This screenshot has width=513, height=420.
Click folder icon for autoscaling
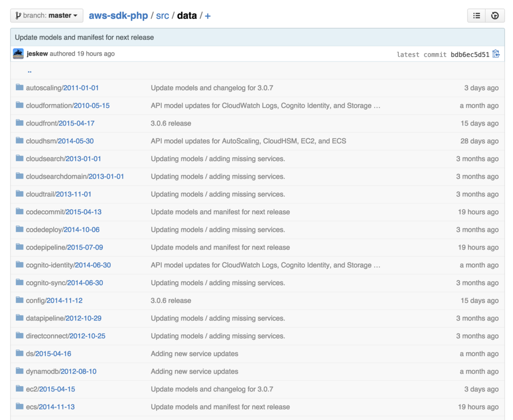click(x=20, y=87)
